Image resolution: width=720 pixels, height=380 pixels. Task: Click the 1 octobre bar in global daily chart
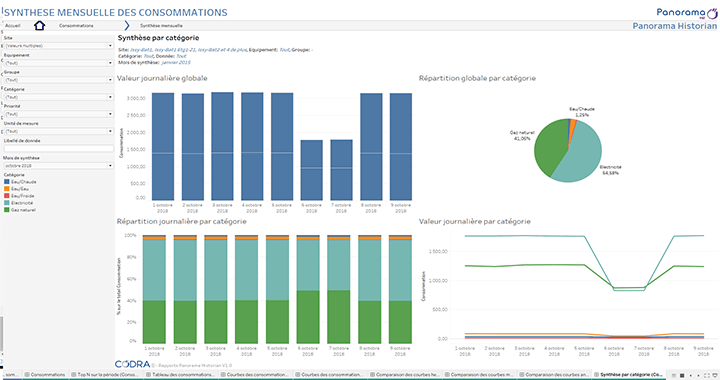[x=163, y=146]
